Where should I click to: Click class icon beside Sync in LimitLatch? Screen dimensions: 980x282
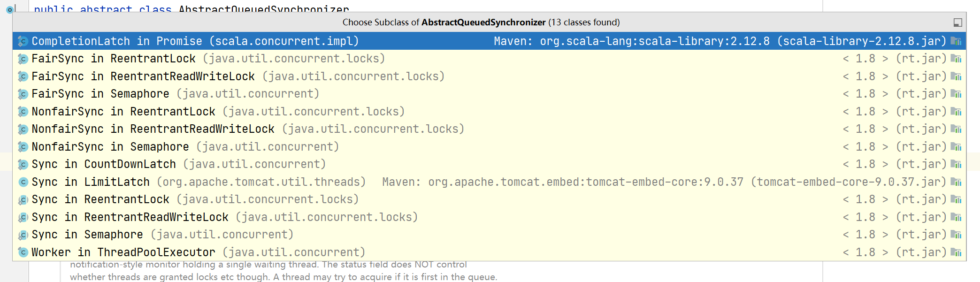pyautogui.click(x=23, y=182)
